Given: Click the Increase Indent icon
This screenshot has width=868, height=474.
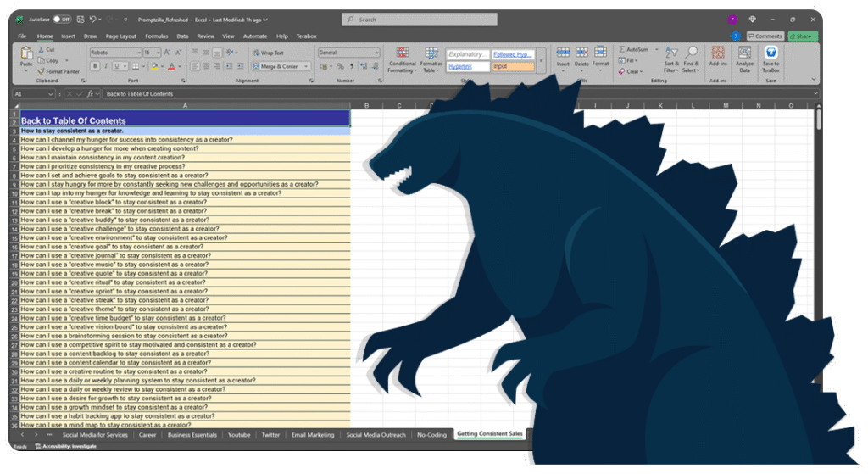Looking at the screenshot, I should 240,66.
